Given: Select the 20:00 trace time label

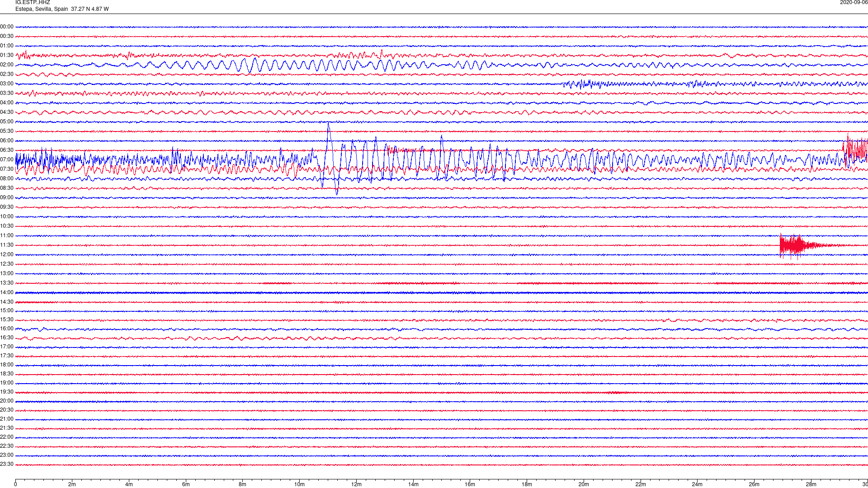Looking at the screenshot, I should (7, 401).
